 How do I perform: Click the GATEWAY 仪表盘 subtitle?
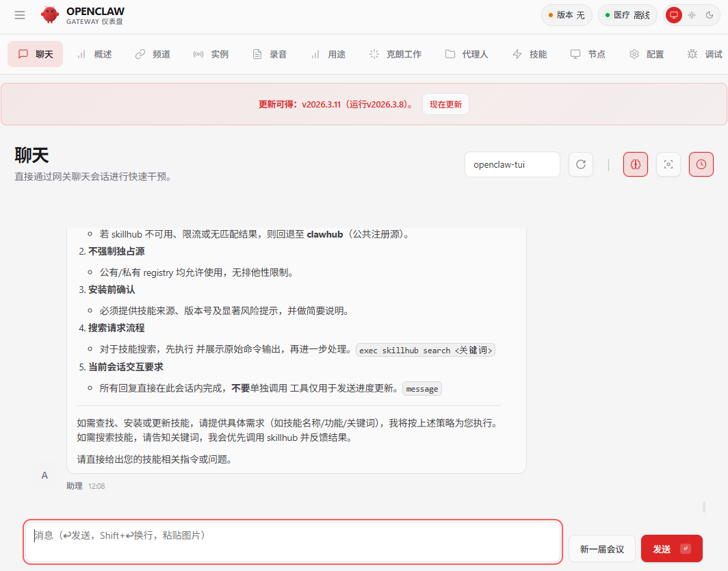(x=94, y=22)
